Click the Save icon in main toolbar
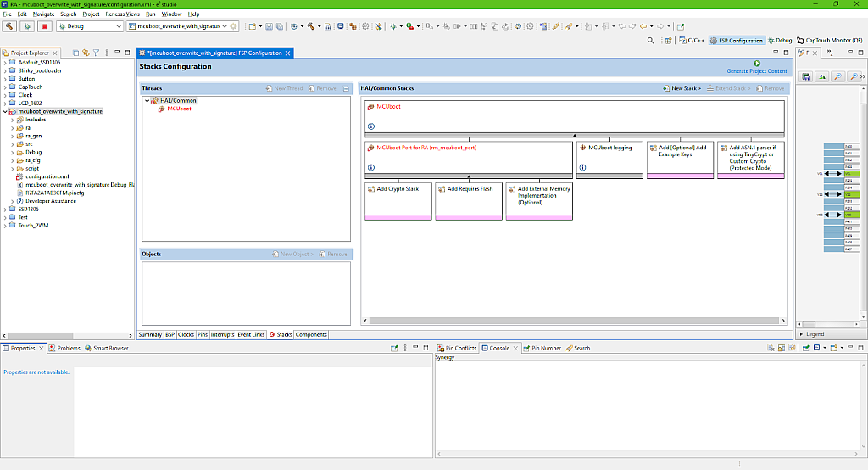Screen dimensions: 868x470 pos(268,26)
